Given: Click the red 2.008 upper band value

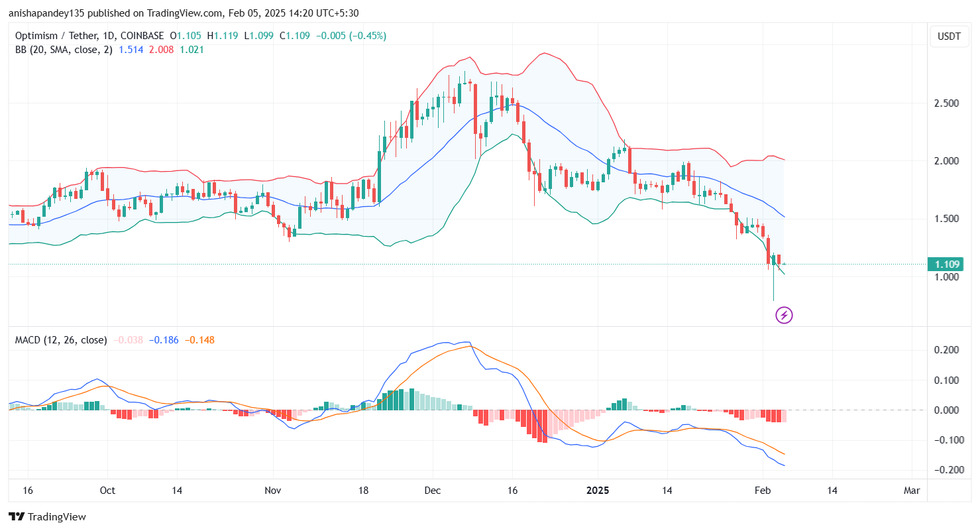Looking at the screenshot, I should 161,50.
